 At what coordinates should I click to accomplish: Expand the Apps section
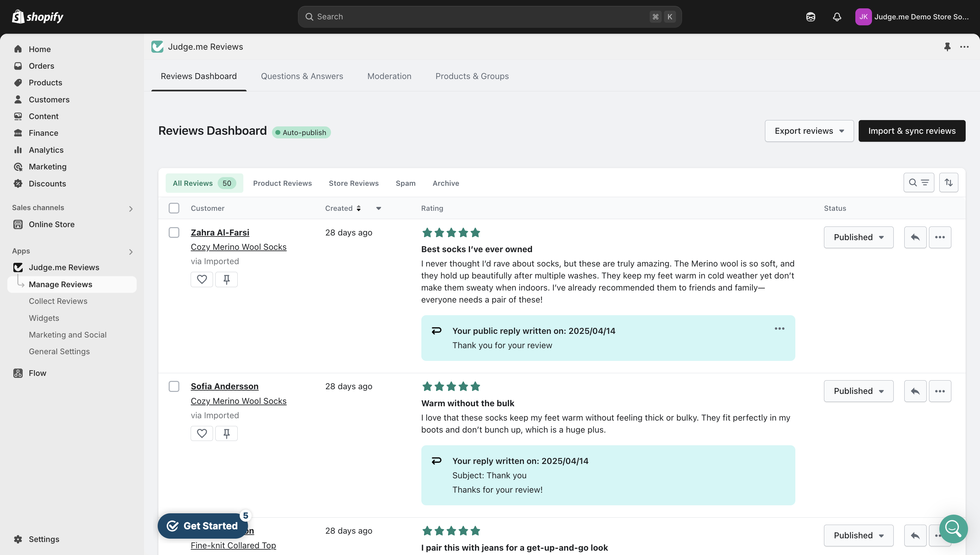(x=131, y=252)
